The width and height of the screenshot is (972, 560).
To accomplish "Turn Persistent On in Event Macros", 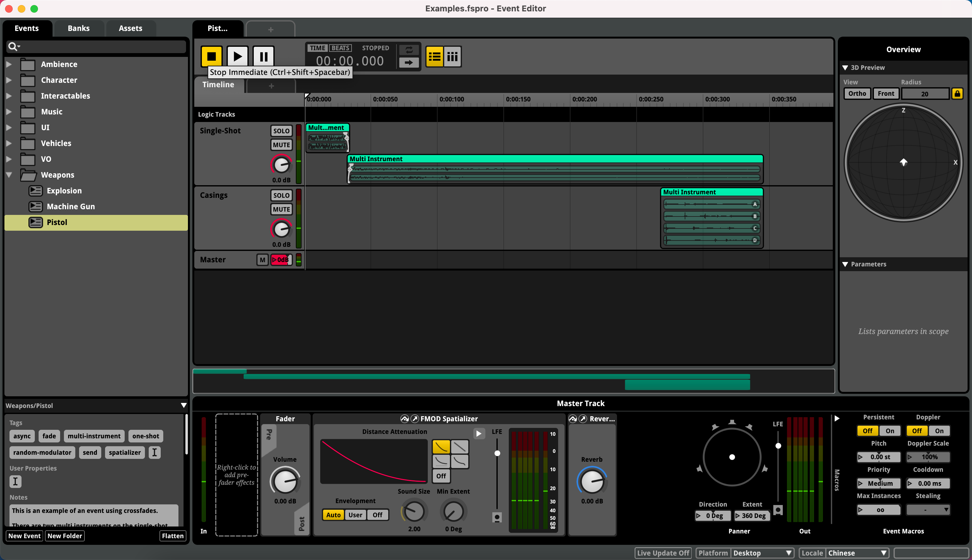I will point(890,431).
